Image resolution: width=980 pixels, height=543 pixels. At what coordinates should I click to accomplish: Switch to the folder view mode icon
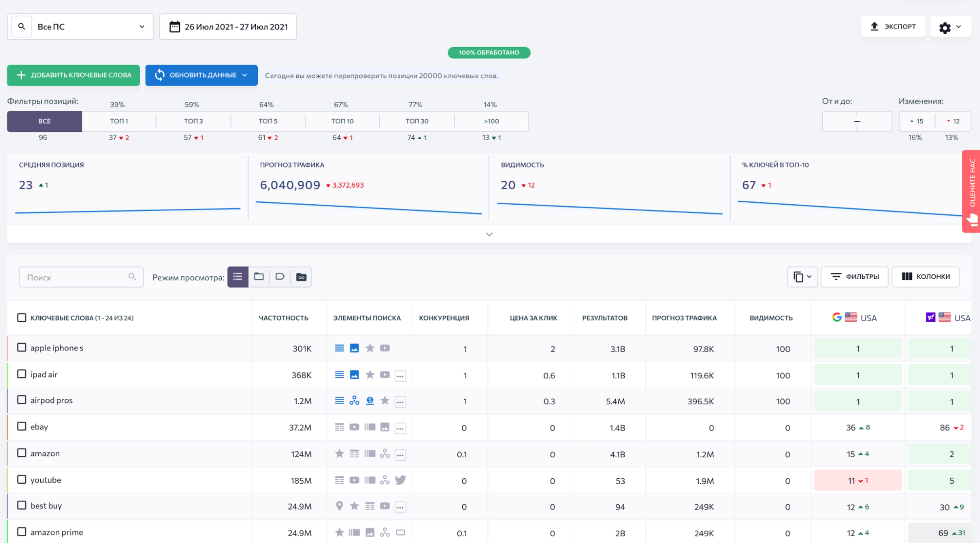click(259, 277)
